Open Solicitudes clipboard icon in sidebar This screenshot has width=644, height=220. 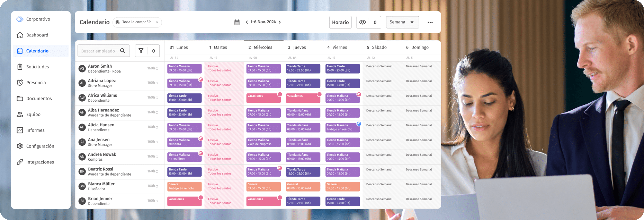(x=20, y=67)
